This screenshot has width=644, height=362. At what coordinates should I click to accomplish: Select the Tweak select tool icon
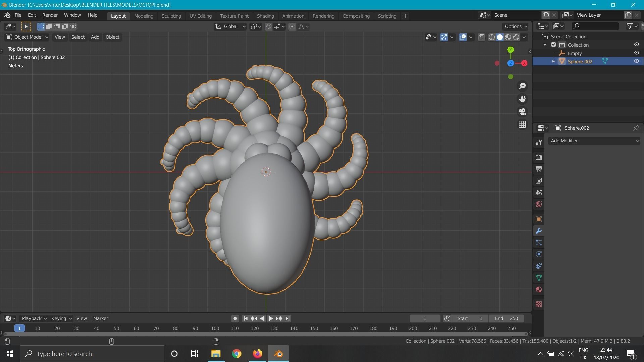26,26
